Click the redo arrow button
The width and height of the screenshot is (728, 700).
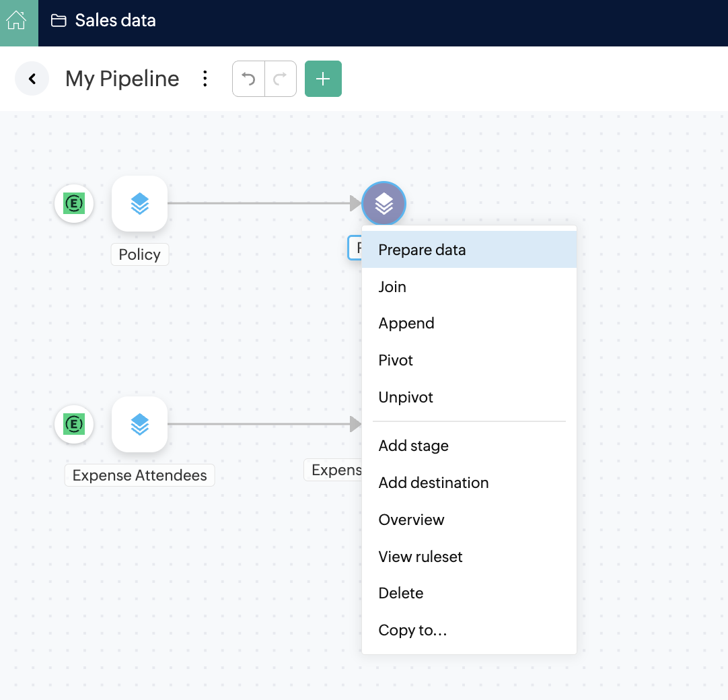click(x=281, y=79)
